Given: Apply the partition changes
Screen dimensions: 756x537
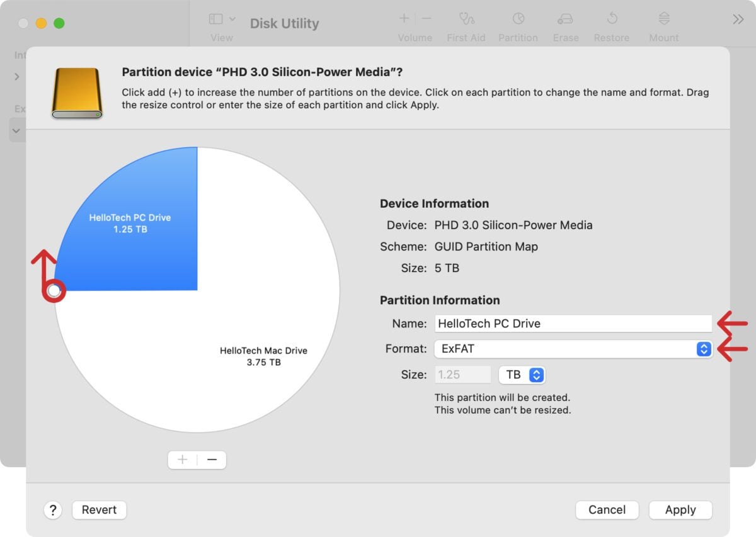Looking at the screenshot, I should [x=680, y=510].
